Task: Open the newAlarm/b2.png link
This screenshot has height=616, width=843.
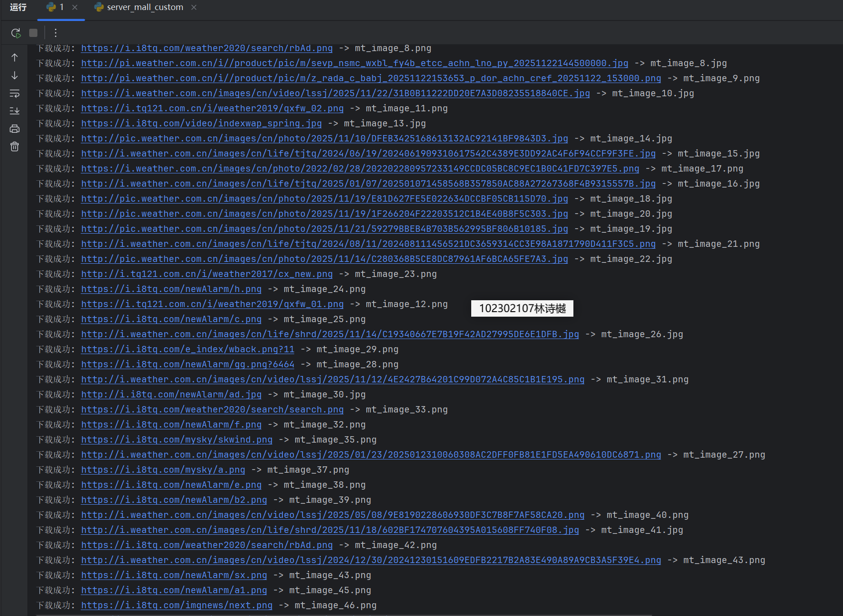Action: pos(174,500)
